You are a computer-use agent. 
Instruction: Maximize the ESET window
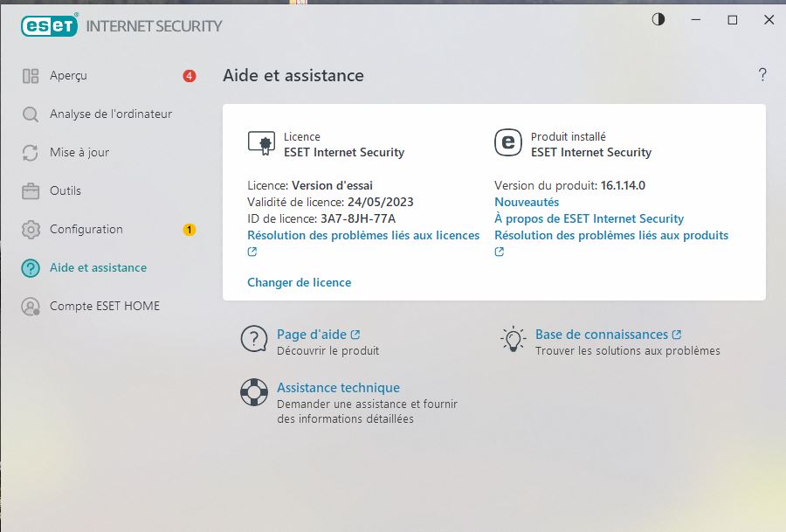(x=733, y=19)
